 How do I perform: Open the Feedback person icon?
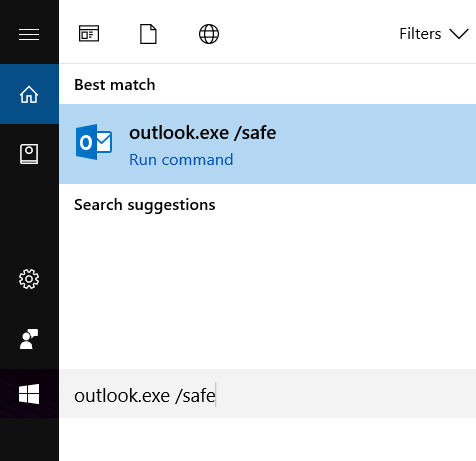coord(29,339)
